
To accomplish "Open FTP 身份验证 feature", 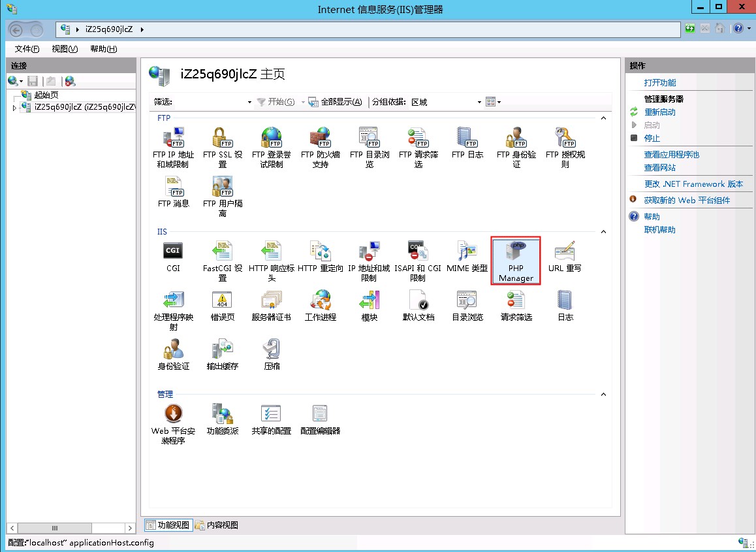I will [x=516, y=148].
